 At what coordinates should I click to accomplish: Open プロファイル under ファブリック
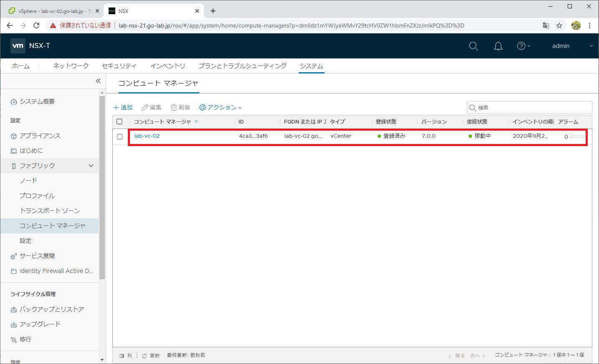click(x=37, y=196)
